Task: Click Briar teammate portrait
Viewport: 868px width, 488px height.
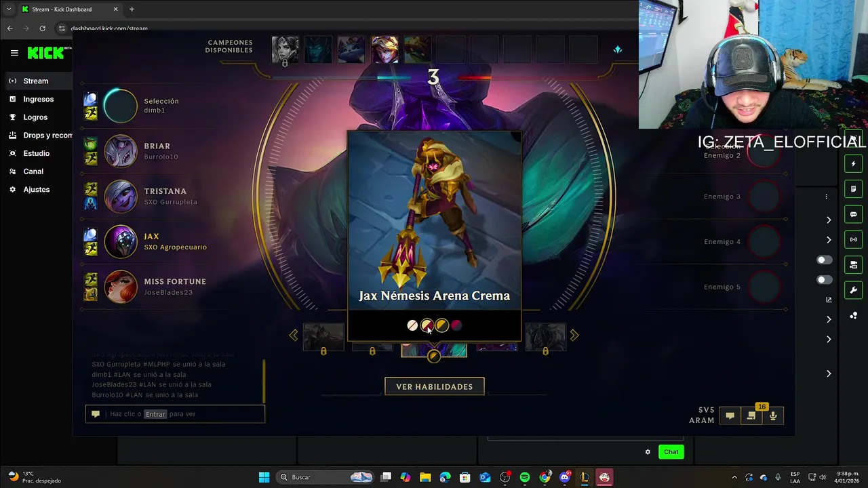Action: [x=121, y=151]
